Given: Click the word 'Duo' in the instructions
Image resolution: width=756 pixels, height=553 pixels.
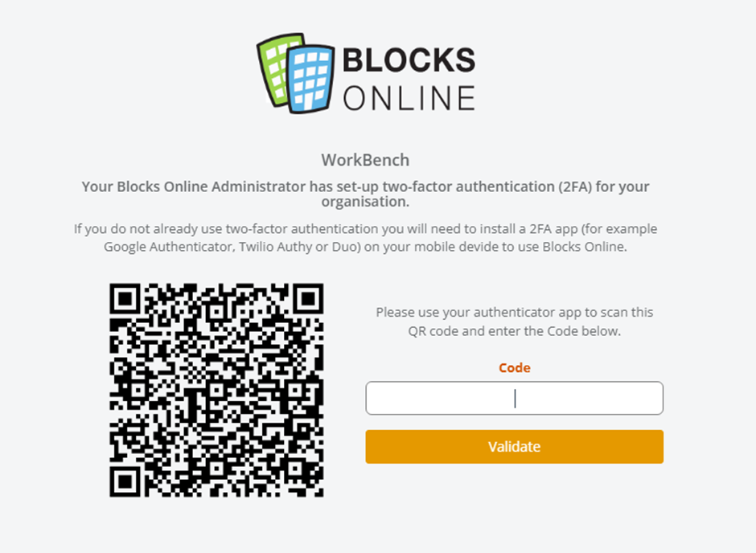Looking at the screenshot, I should pyautogui.click(x=344, y=247).
